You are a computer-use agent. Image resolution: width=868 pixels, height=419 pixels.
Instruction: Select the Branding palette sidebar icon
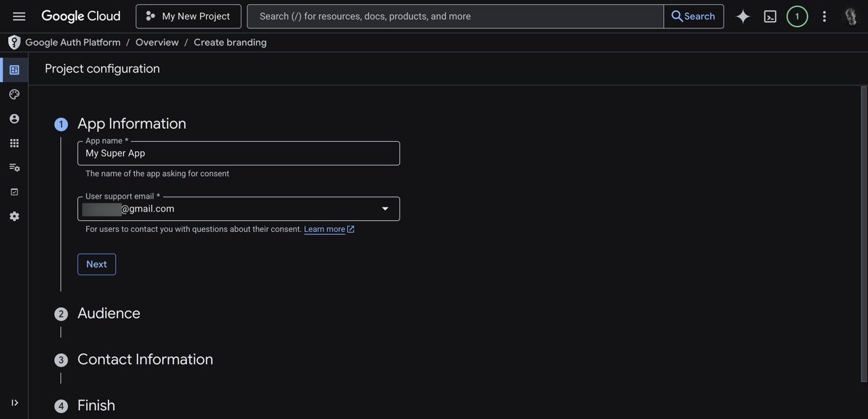14,94
